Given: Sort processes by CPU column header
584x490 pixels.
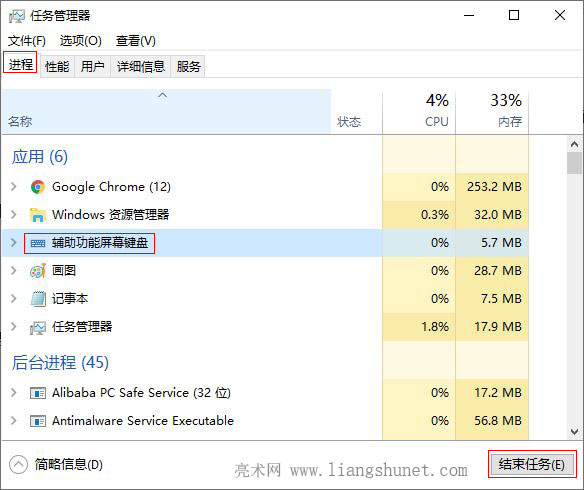Looking at the screenshot, I should 419,111.
